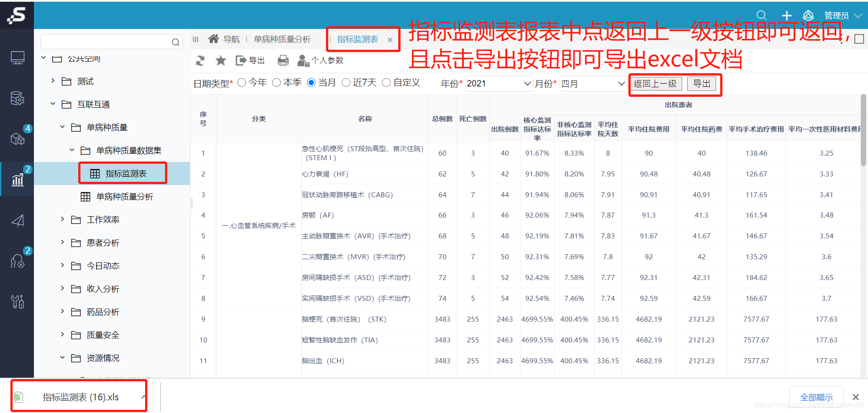Collapse the 单病种质量 folder

[x=62, y=127]
